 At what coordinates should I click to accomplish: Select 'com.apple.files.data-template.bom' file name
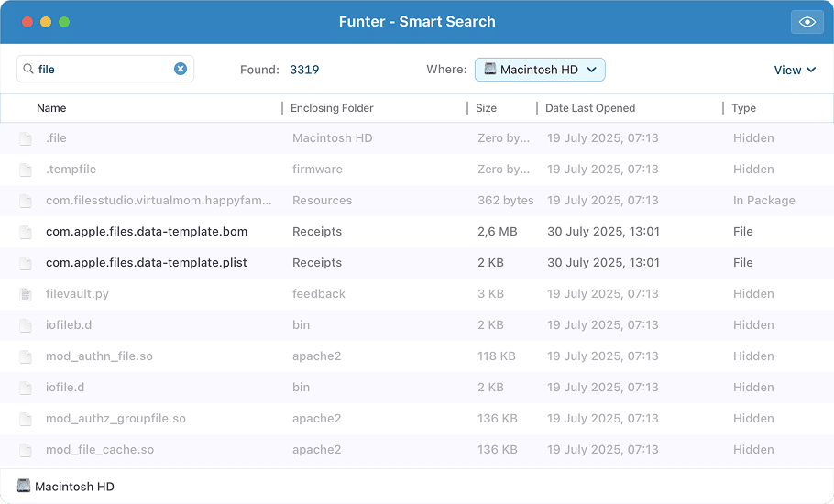[147, 231]
